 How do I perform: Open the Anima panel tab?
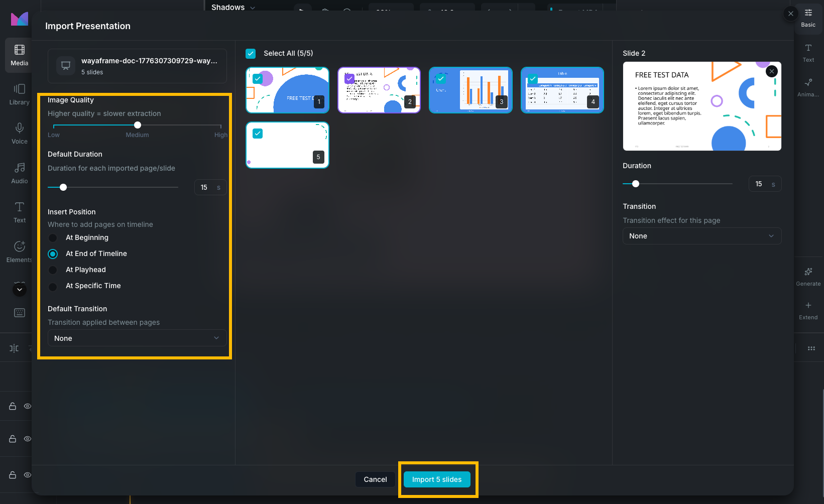pyautogui.click(x=808, y=86)
